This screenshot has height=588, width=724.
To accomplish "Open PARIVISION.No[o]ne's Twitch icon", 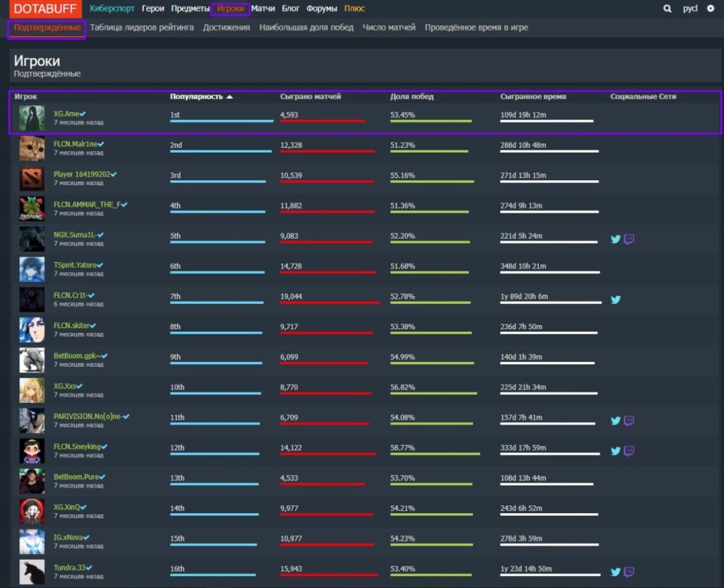I will click(x=629, y=420).
